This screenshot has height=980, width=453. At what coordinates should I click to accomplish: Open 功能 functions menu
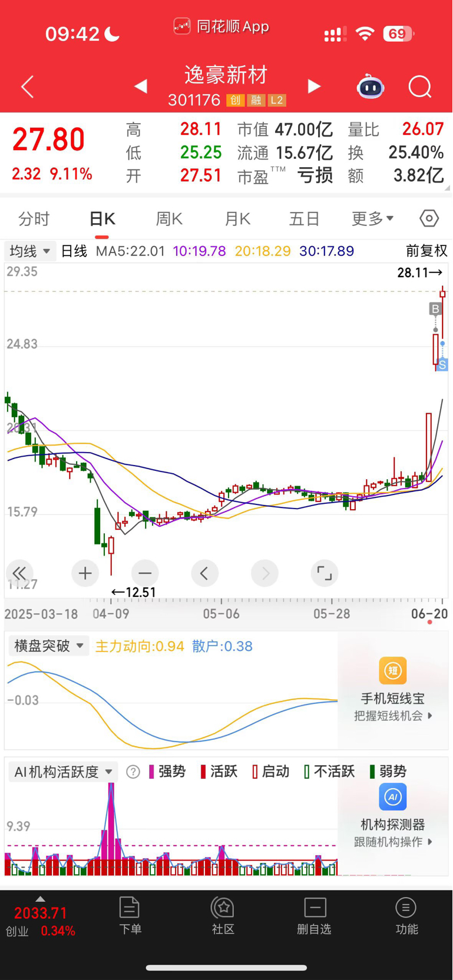406,915
